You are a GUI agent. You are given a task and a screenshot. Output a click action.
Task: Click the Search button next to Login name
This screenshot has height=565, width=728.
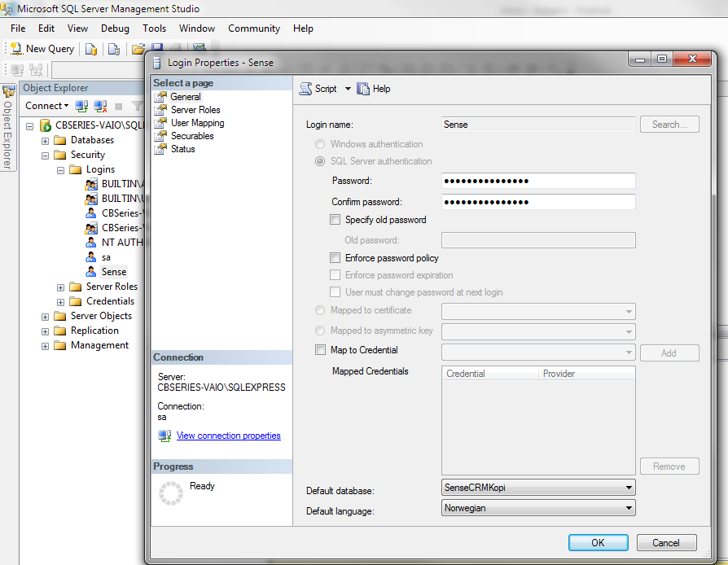669,125
